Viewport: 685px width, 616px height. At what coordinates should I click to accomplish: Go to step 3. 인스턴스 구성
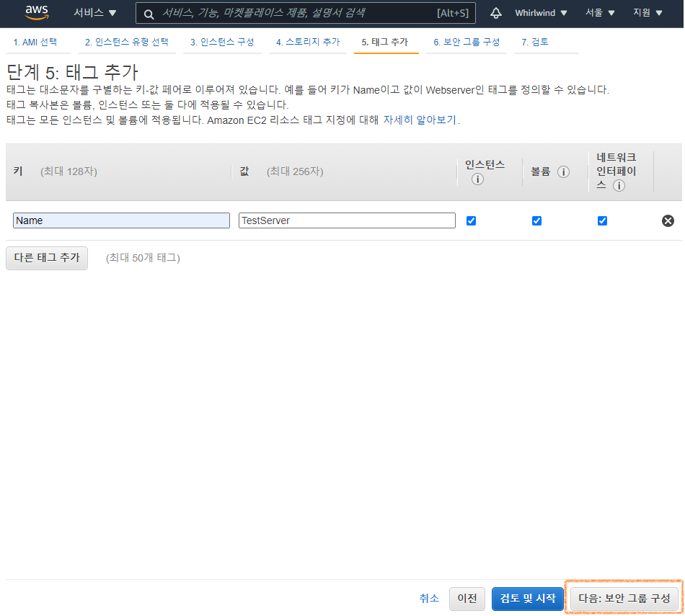(x=222, y=42)
